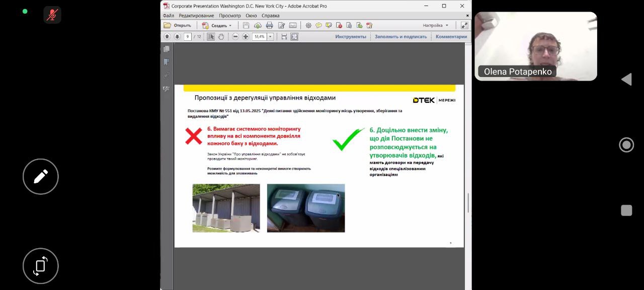
Task: Open the Bookmarks side panel
Action: coord(167,62)
